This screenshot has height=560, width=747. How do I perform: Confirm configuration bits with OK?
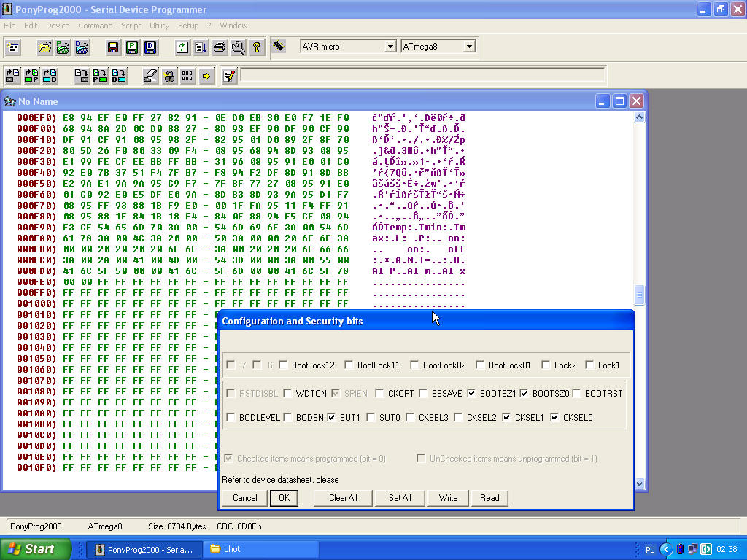coord(284,497)
